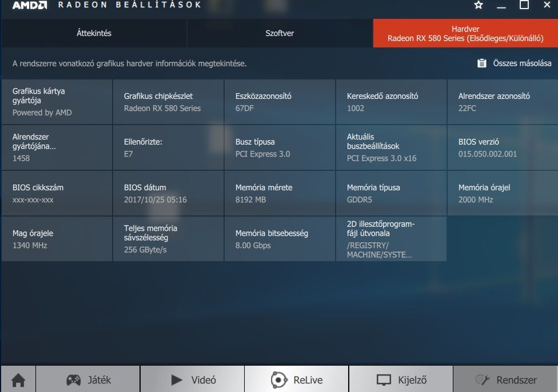
Task: Switch to the Áttekintés tab
Action: (x=94, y=33)
